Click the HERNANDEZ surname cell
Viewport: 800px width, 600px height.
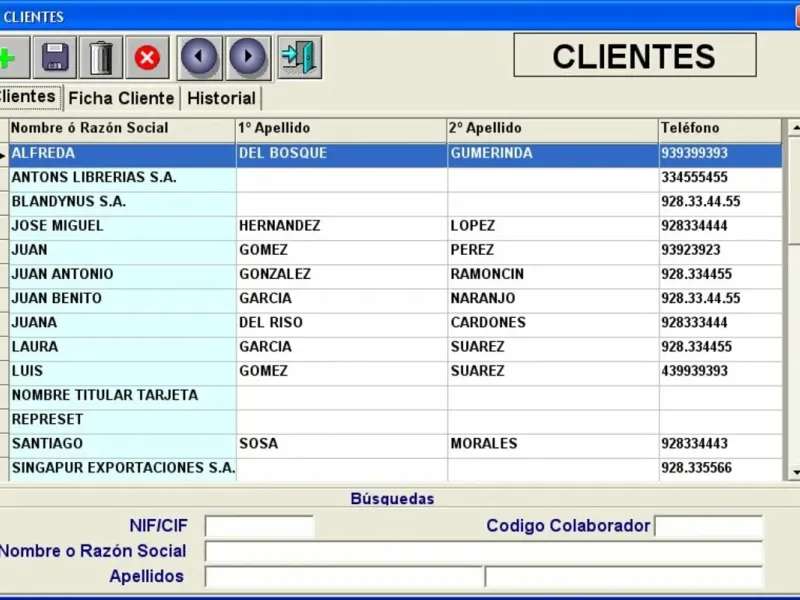[341, 226]
